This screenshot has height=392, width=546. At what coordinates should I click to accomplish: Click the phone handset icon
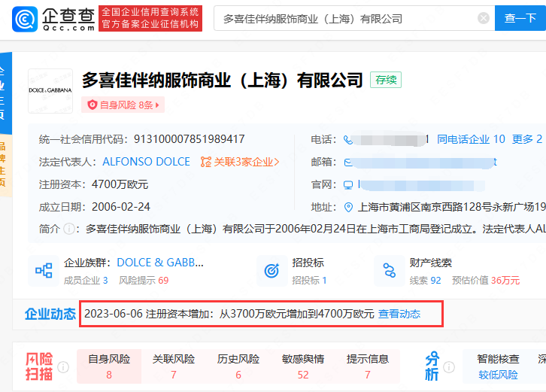point(348,140)
